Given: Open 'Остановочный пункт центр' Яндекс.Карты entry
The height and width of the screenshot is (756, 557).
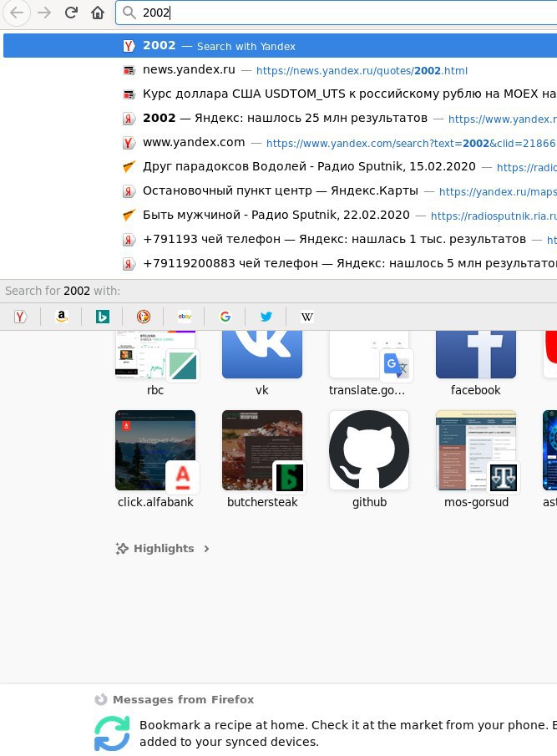Looking at the screenshot, I should (280, 191).
